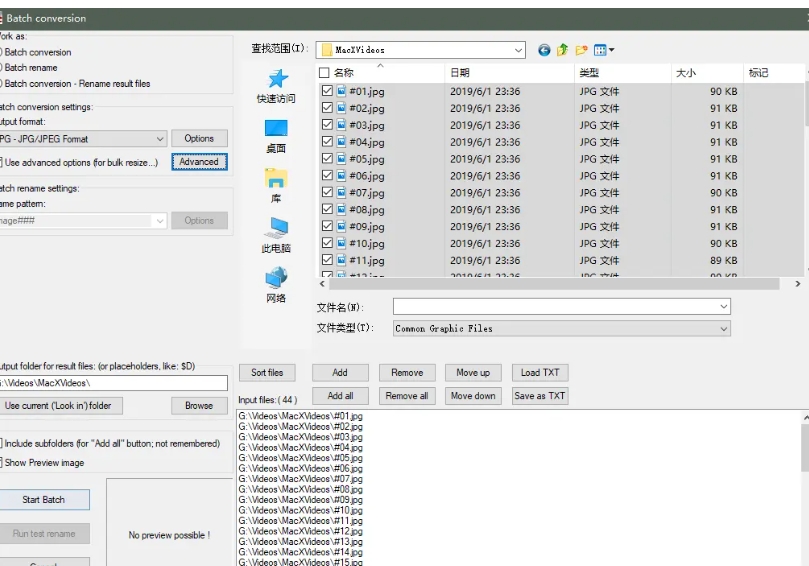
Task: Click the file icon of #09.jpg
Action: (x=342, y=227)
